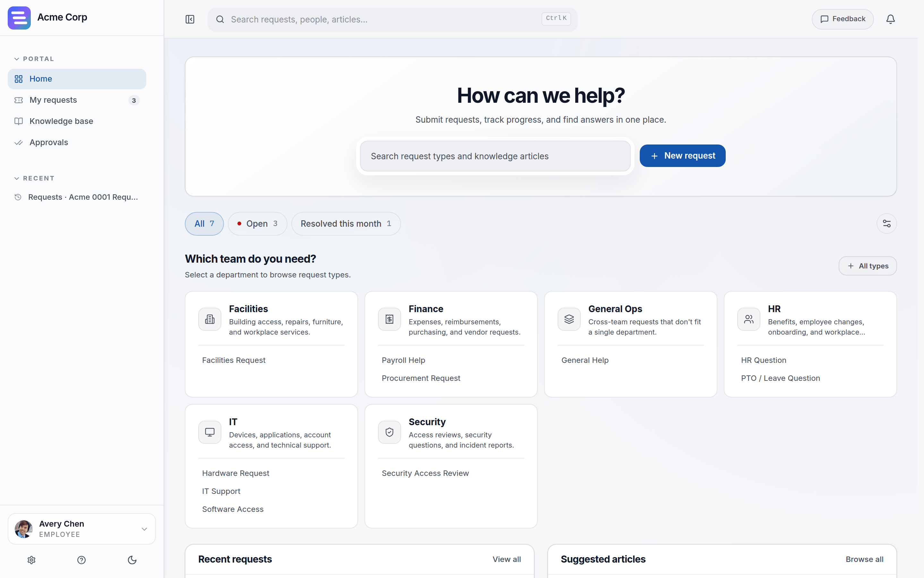The height and width of the screenshot is (578, 924).
Task: Collapse the sidebar with the panel icon
Action: point(190,19)
